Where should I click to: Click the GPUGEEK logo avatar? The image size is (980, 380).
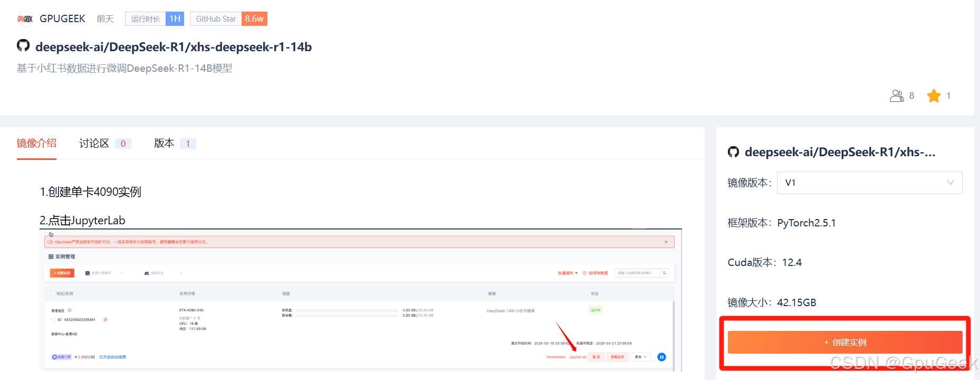(x=25, y=19)
